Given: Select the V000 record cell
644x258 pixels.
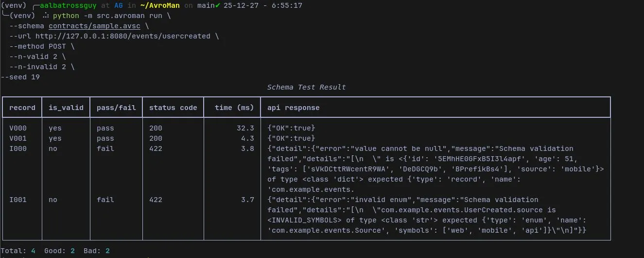Looking at the screenshot, I should tap(18, 128).
